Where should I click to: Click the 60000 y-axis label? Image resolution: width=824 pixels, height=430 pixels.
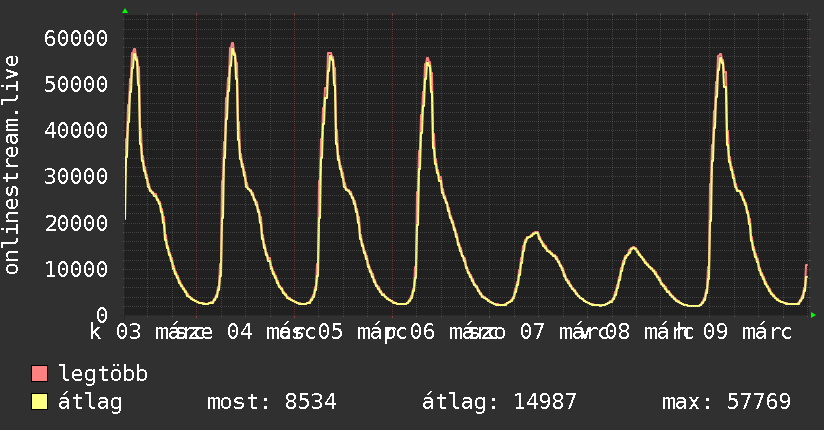click(76, 38)
